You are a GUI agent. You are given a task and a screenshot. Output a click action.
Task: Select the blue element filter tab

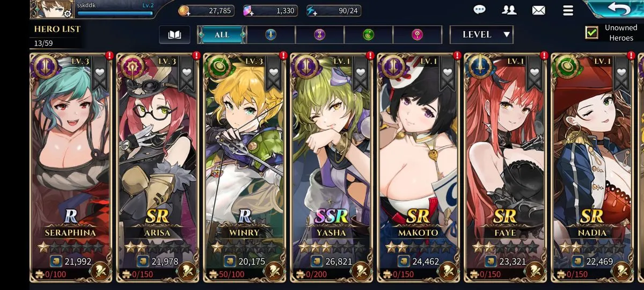coord(271,34)
